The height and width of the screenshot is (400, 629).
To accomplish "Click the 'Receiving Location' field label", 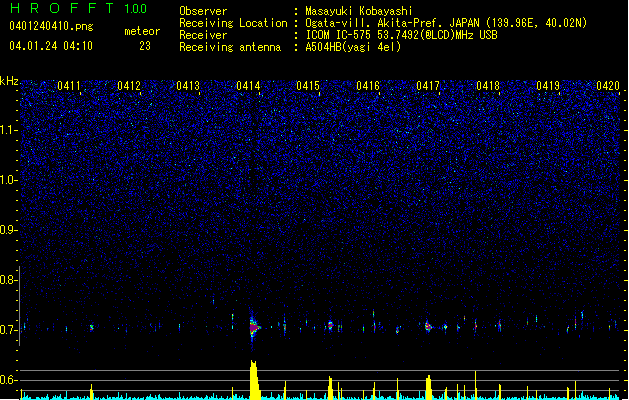I will [233, 23].
